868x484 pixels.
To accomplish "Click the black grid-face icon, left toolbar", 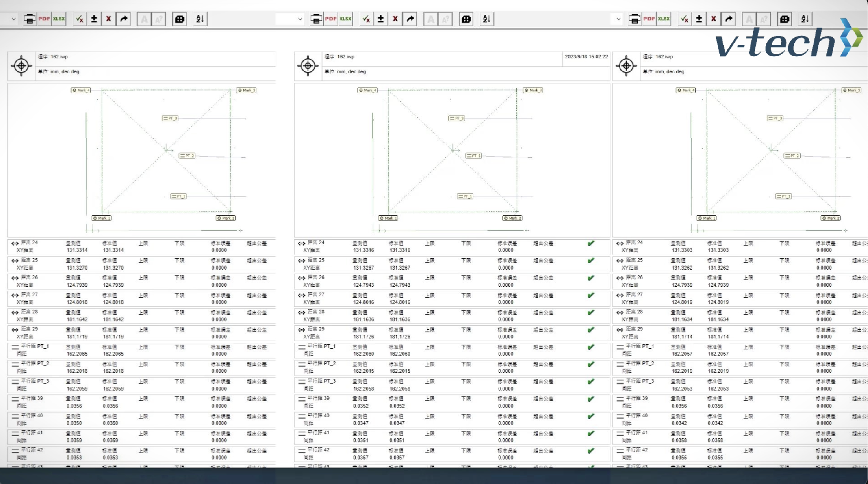I will pyautogui.click(x=179, y=19).
